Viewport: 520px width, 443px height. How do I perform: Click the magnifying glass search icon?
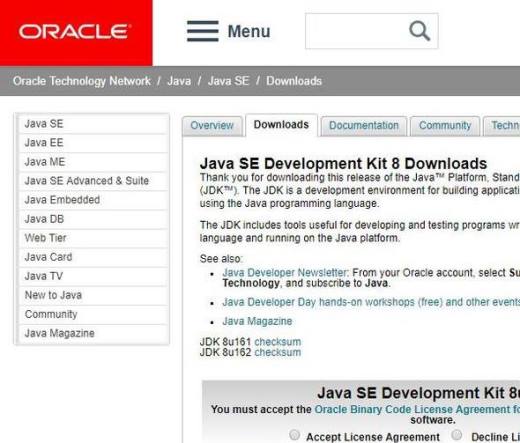point(419,31)
